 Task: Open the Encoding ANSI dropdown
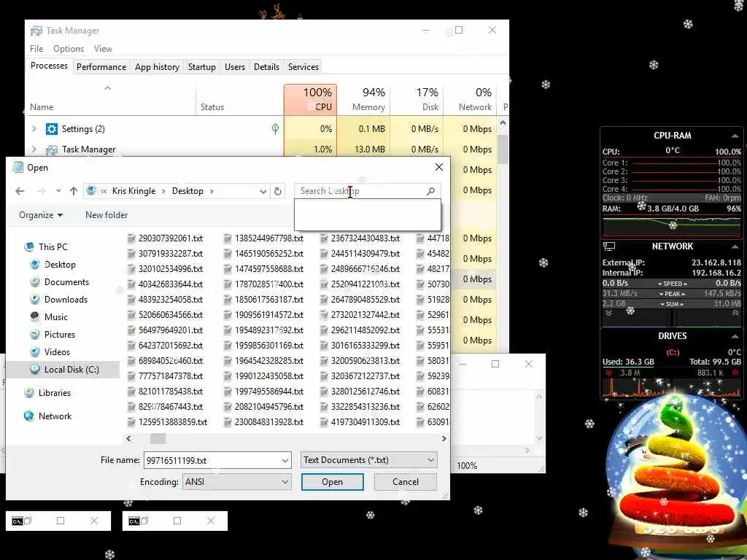(x=237, y=482)
